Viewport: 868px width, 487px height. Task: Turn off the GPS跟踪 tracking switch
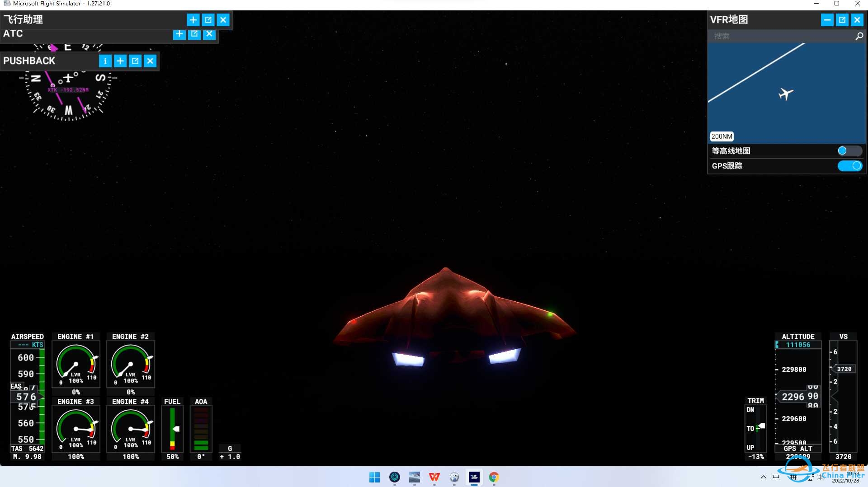(x=849, y=166)
